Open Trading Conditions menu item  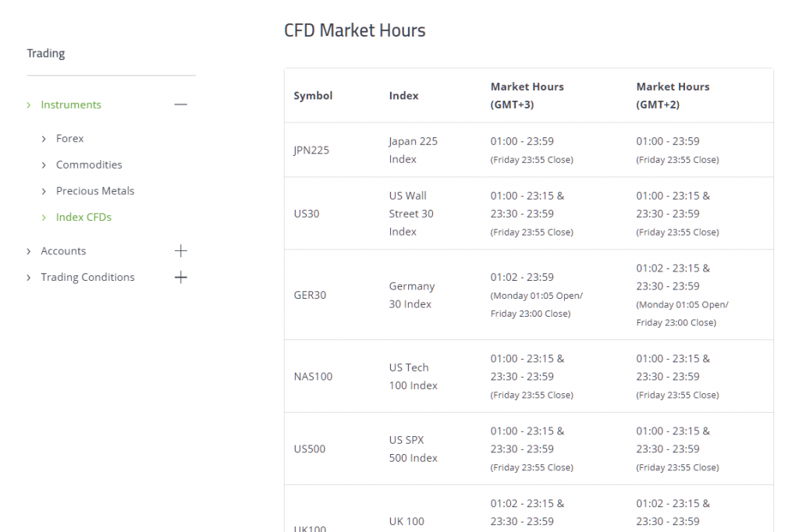(87, 277)
